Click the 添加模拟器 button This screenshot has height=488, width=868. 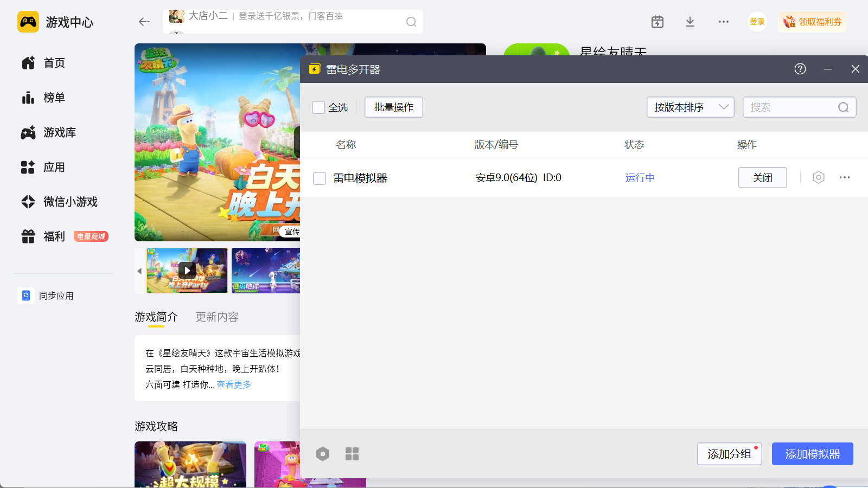(x=813, y=454)
